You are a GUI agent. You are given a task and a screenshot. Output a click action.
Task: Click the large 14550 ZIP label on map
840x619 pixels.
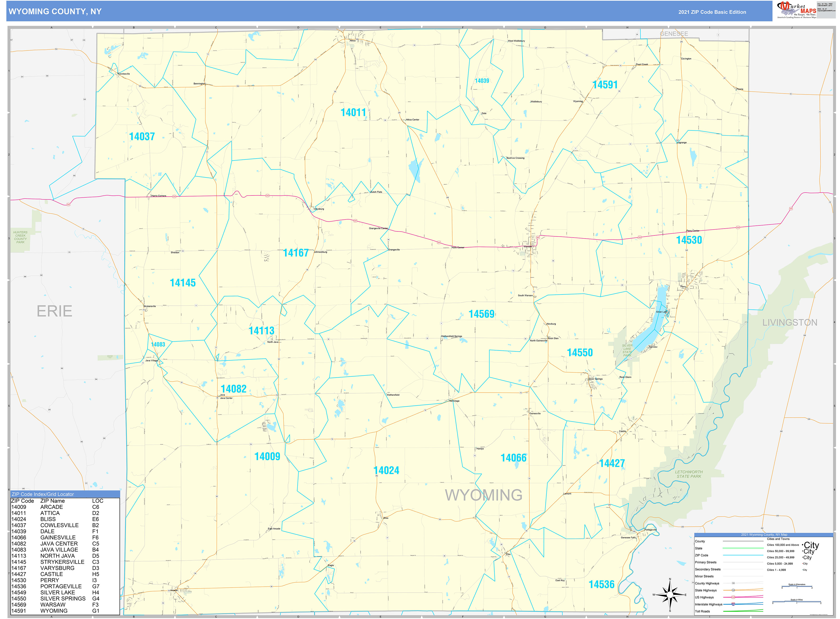click(580, 353)
